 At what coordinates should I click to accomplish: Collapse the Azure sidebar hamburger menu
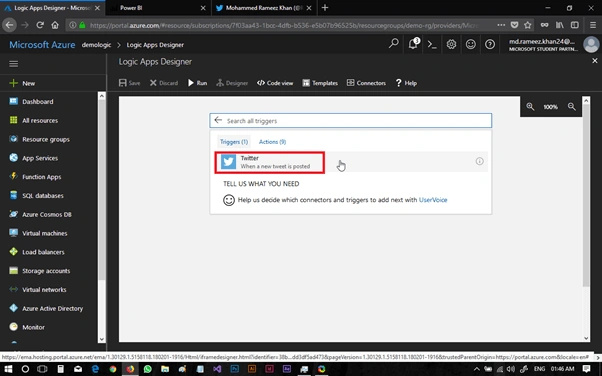click(13, 64)
